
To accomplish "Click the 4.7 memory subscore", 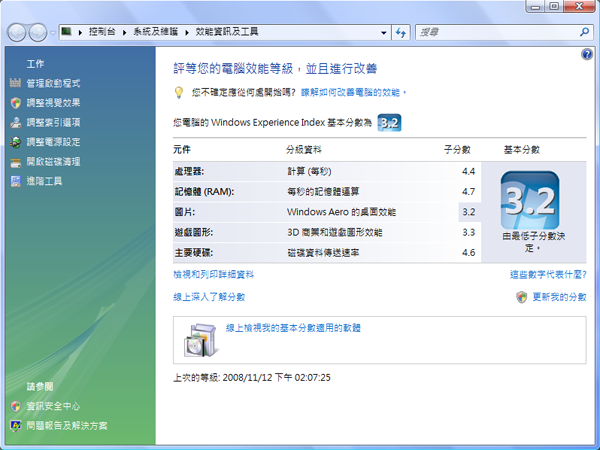I will (468, 192).
